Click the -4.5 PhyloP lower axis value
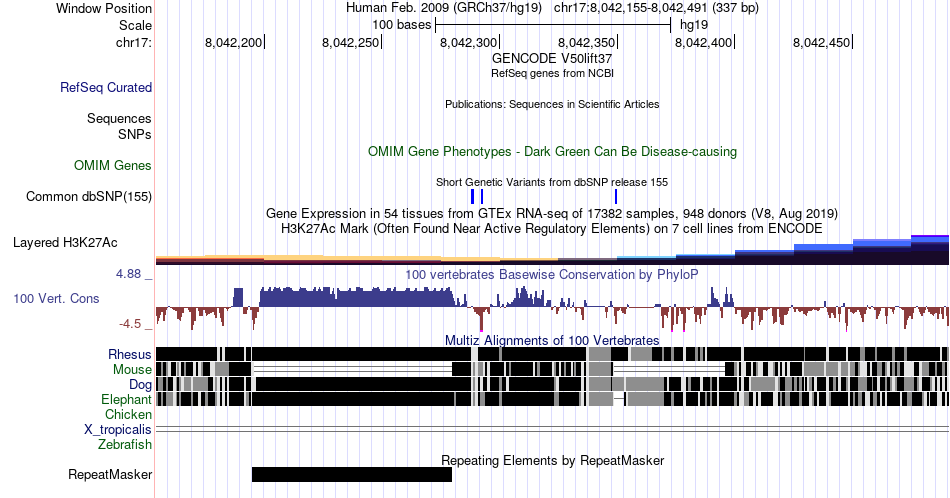Image resolution: width=950 pixels, height=498 pixels. click(x=130, y=324)
